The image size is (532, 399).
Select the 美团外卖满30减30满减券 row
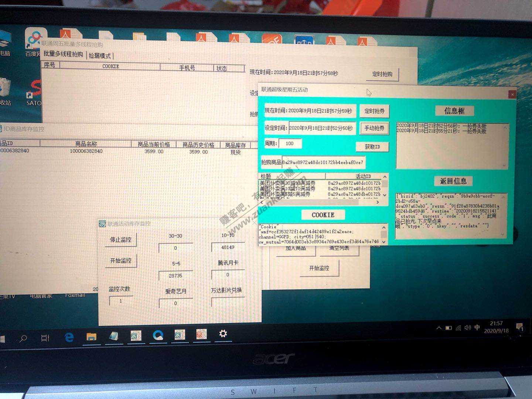(320, 183)
